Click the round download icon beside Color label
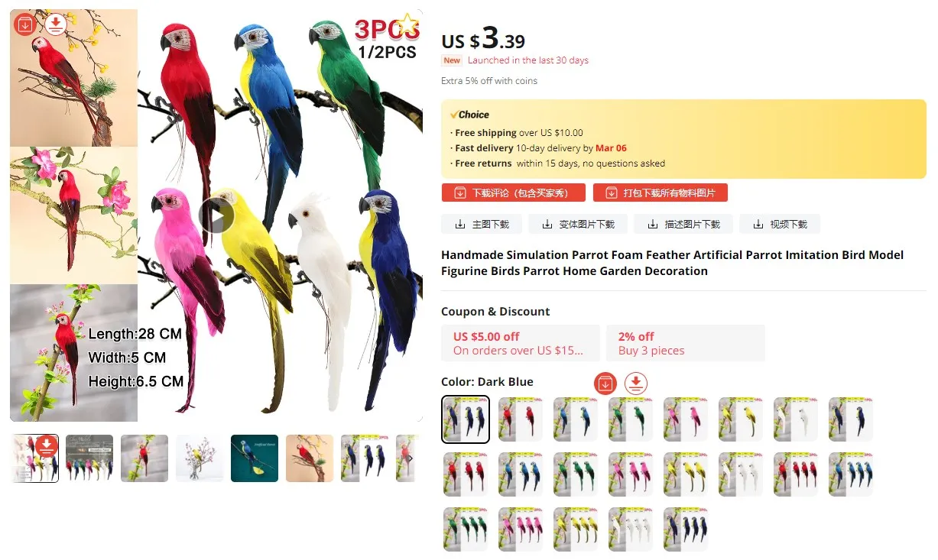 tap(636, 383)
